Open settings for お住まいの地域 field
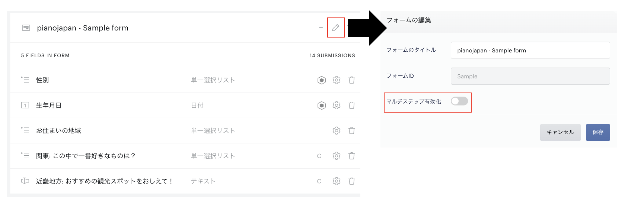The image size is (644, 217). click(x=337, y=131)
